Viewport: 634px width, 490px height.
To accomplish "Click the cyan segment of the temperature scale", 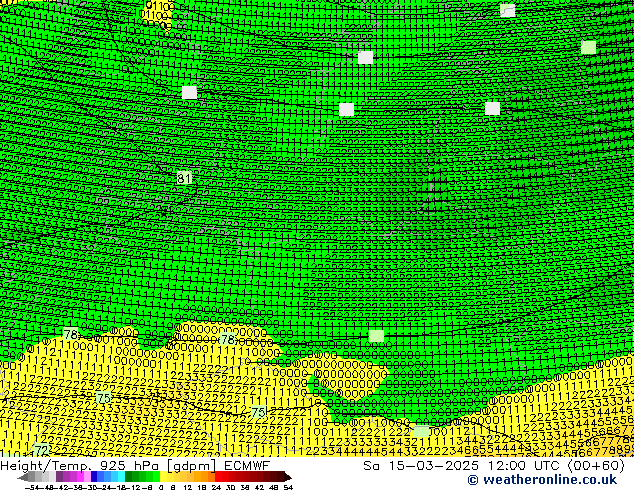I will pyautogui.click(x=121, y=477).
